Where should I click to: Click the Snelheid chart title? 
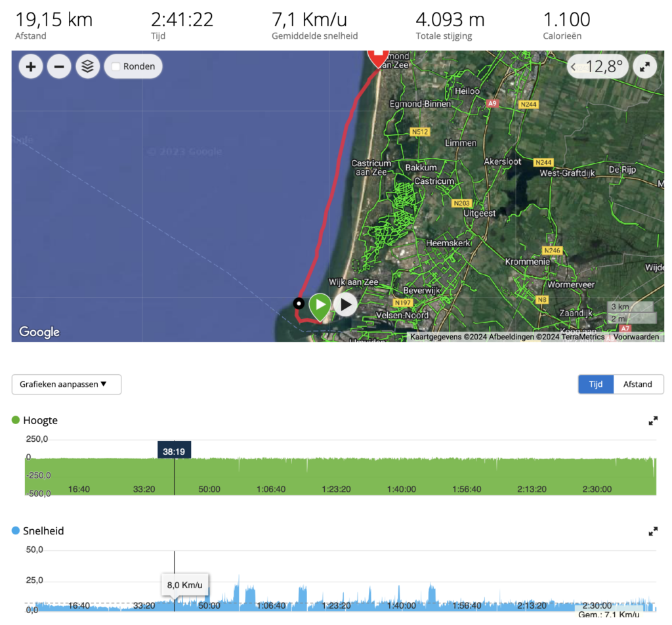[43, 530]
